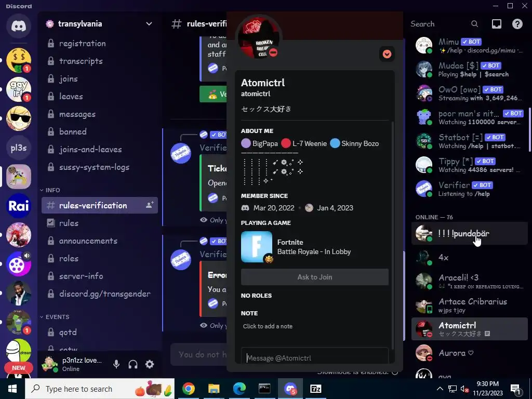Open the joins-and-leaves channel
532x399 pixels.
(x=100, y=149)
